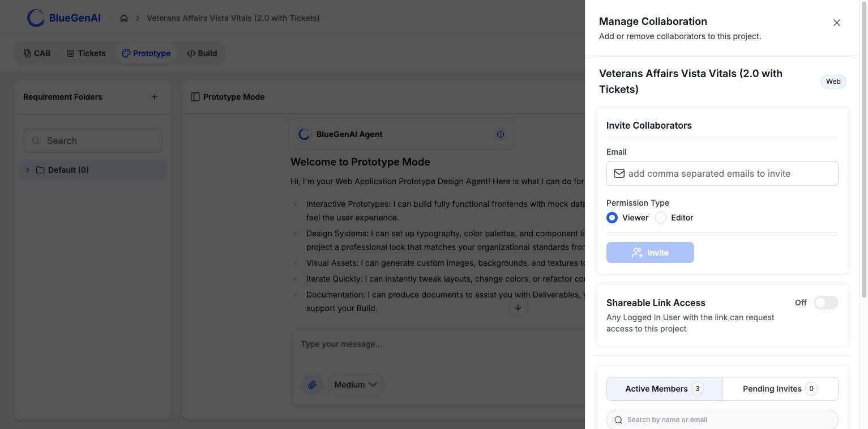Click the Web badge
The image size is (868, 429).
click(x=833, y=82)
